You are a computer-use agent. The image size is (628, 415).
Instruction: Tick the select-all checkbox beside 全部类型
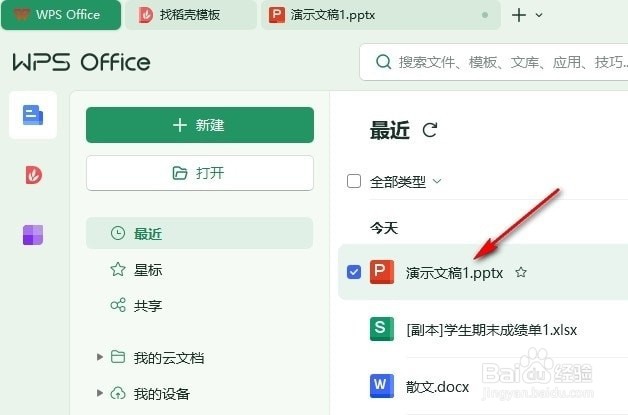click(354, 181)
